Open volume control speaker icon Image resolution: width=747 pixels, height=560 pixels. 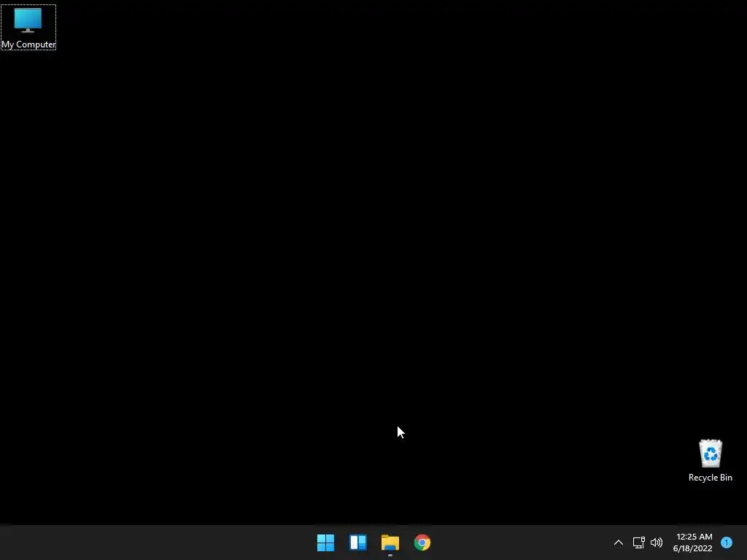pyautogui.click(x=657, y=542)
